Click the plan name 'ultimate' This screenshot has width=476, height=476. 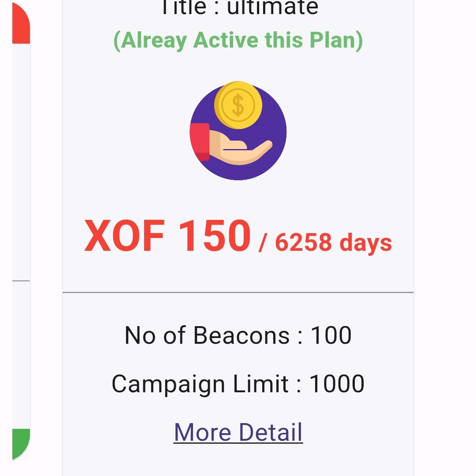click(x=272, y=7)
